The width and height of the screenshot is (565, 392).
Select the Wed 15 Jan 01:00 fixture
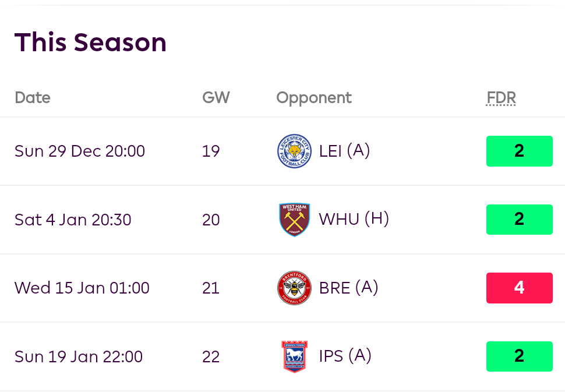(82, 288)
